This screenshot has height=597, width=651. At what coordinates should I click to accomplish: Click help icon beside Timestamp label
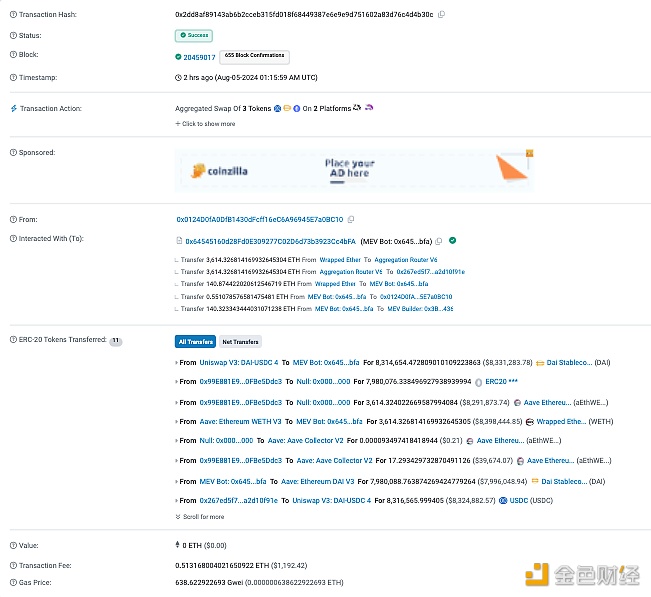click(x=13, y=78)
